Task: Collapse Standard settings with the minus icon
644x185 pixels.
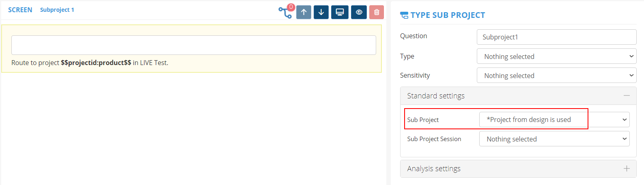Action: tap(627, 96)
